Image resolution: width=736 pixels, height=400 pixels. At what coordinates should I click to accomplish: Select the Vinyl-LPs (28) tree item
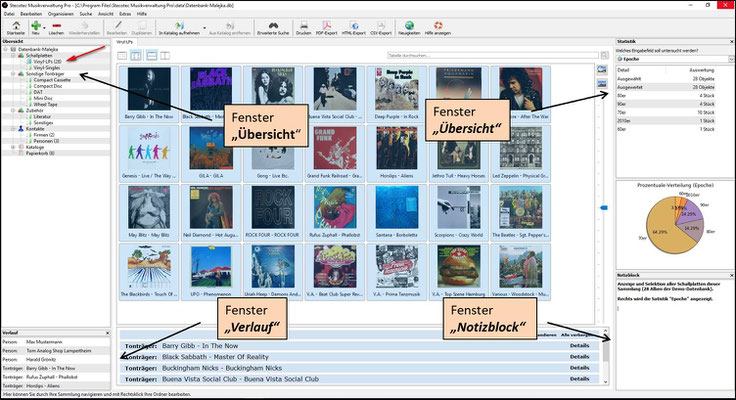47,62
